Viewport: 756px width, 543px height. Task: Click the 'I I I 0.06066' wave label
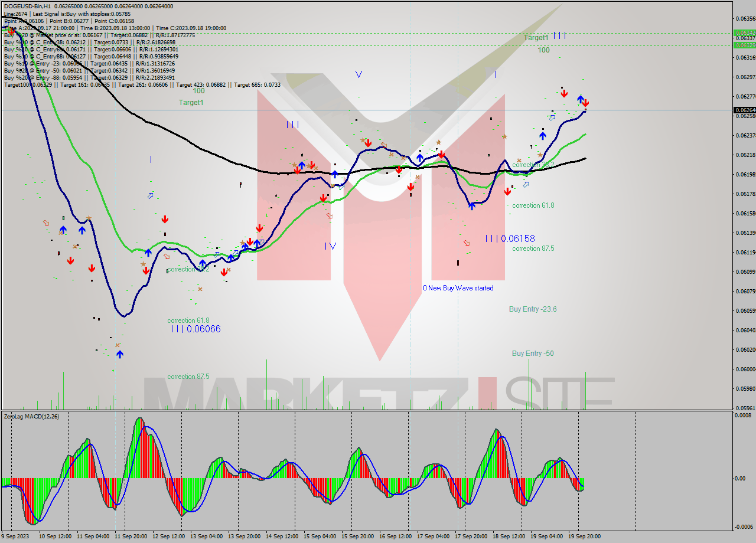[x=195, y=329]
